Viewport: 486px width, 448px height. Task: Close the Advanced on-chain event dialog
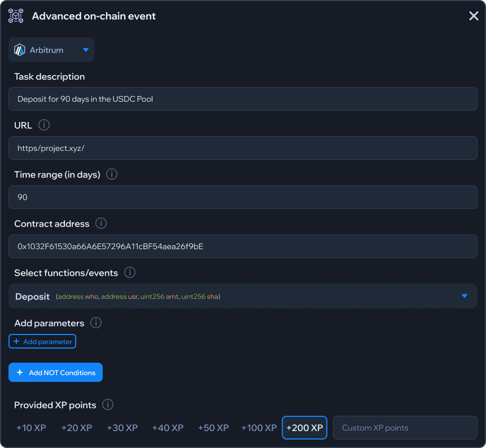click(474, 16)
